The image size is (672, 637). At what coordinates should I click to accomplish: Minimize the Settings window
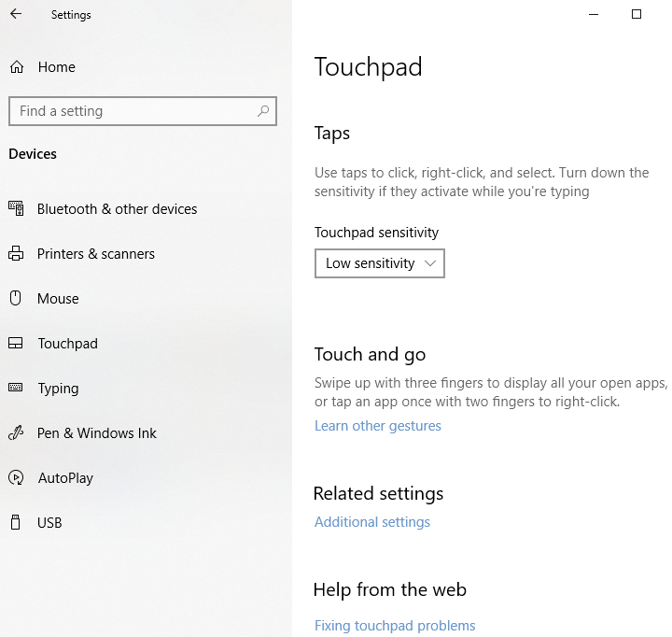(594, 15)
